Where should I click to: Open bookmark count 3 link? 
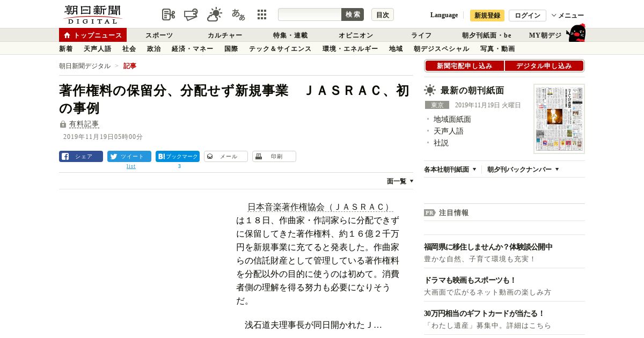click(179, 166)
